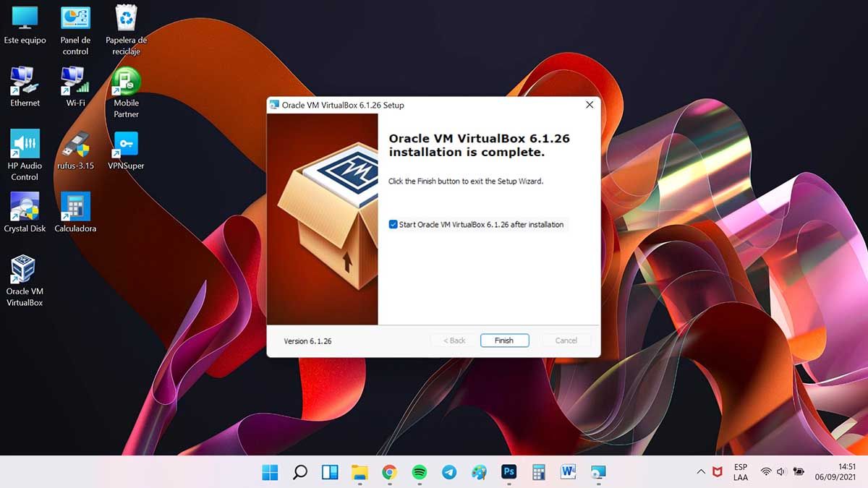The image size is (868, 488).
Task: Open Google Chrome from the taskbar
Action: [389, 472]
